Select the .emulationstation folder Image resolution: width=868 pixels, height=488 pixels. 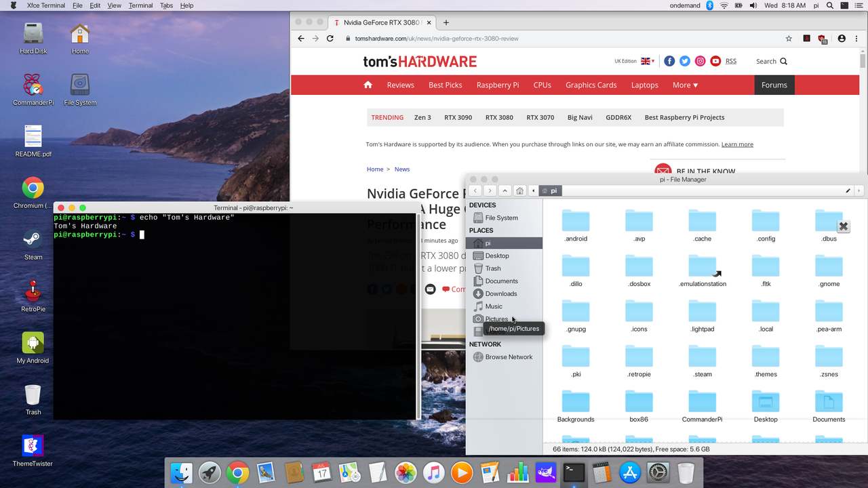coord(703,271)
